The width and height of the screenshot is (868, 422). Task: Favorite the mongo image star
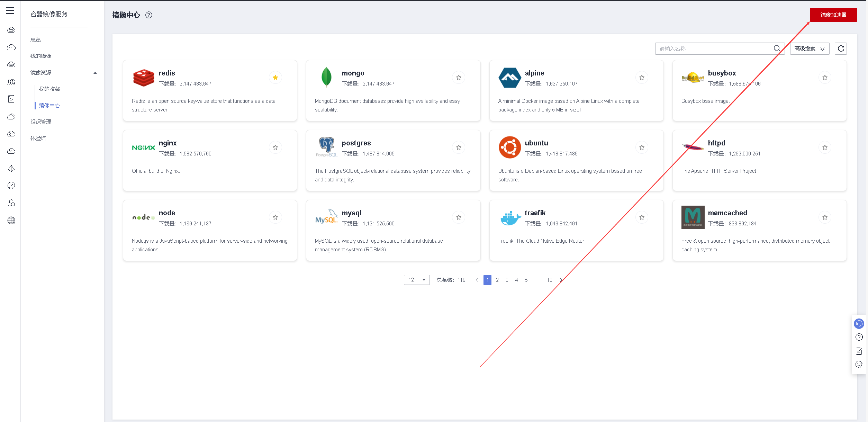point(459,78)
